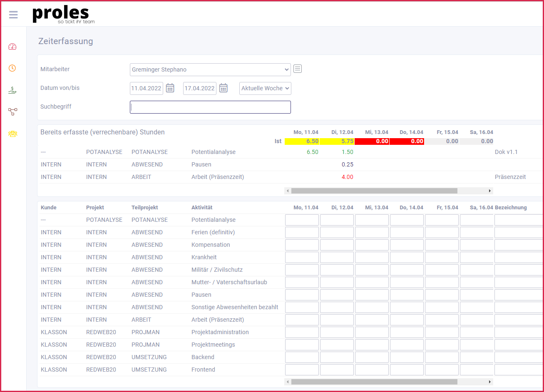The width and height of the screenshot is (544, 392).
Task: Click the lower table horizontal scrollbar thumb
Action: click(374, 382)
